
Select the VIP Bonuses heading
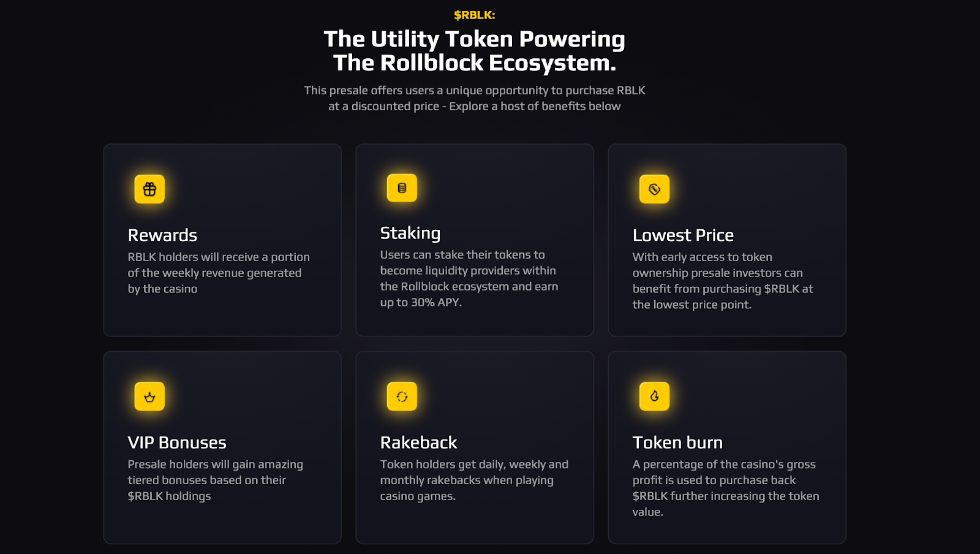tap(177, 442)
